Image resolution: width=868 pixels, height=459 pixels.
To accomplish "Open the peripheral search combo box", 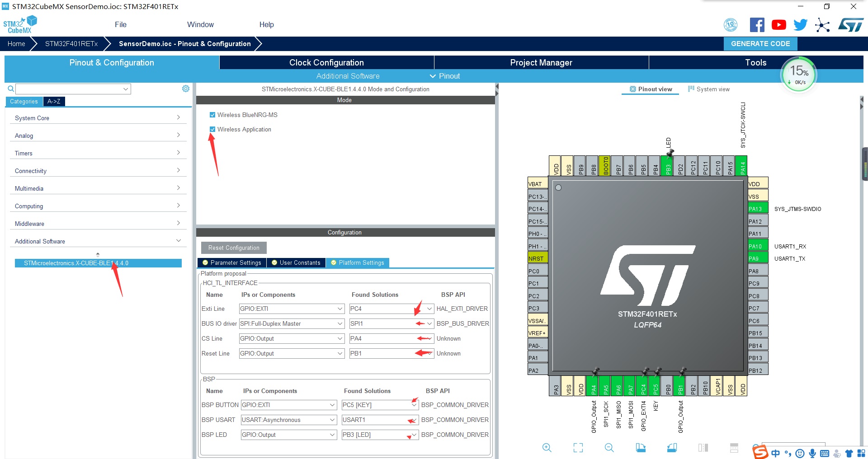I will [x=73, y=89].
